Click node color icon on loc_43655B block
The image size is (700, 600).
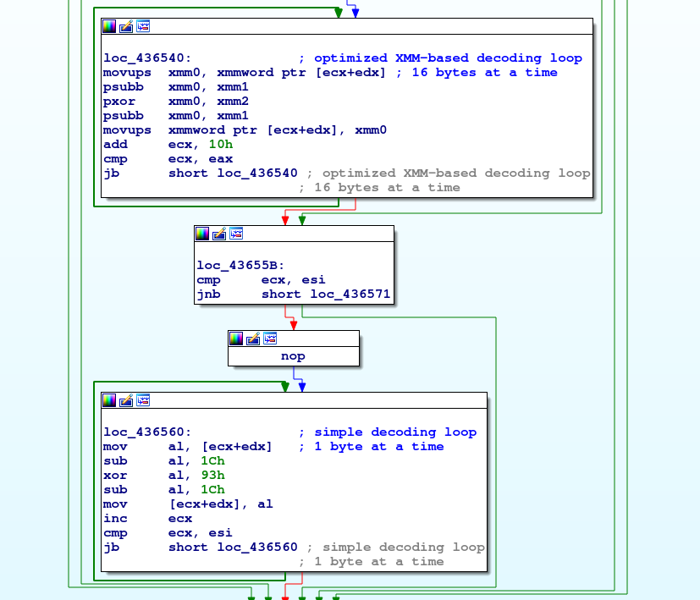[201, 234]
